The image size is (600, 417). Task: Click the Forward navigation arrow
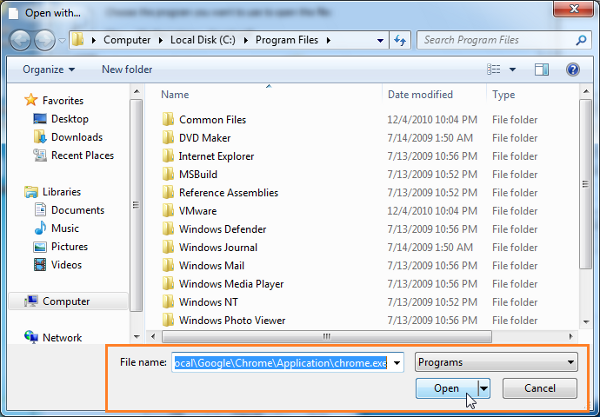(x=45, y=40)
